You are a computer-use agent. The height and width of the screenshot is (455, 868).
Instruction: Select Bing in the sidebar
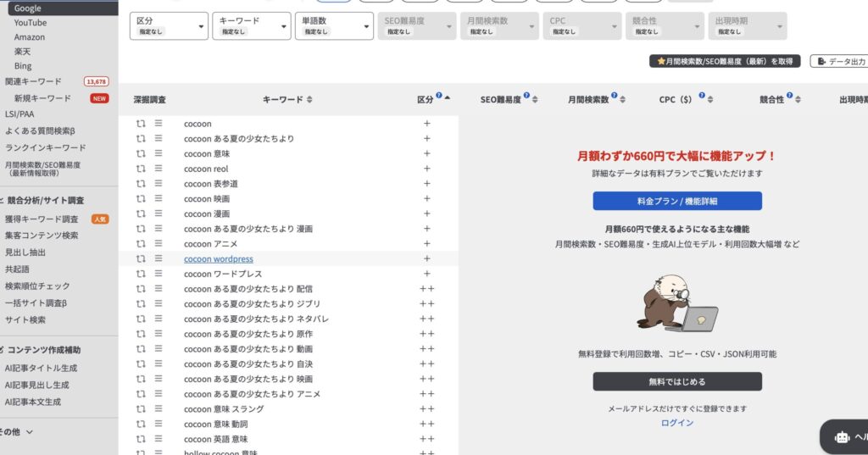[23, 66]
